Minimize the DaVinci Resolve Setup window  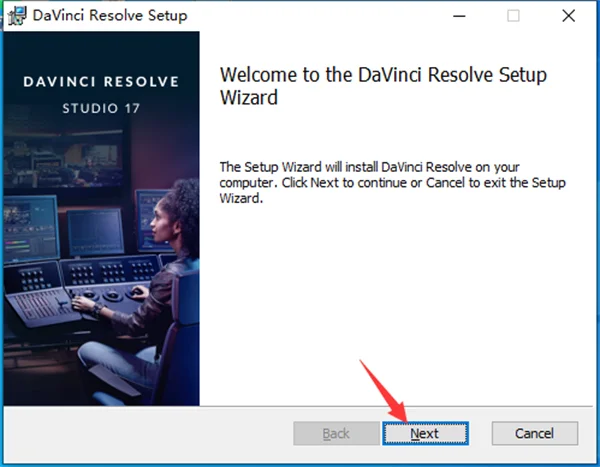[x=459, y=16]
